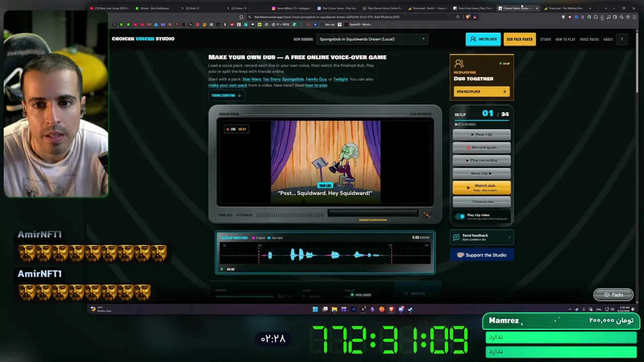The image size is (644, 362).
Task: Advance with the Next clip button
Action: click(481, 173)
